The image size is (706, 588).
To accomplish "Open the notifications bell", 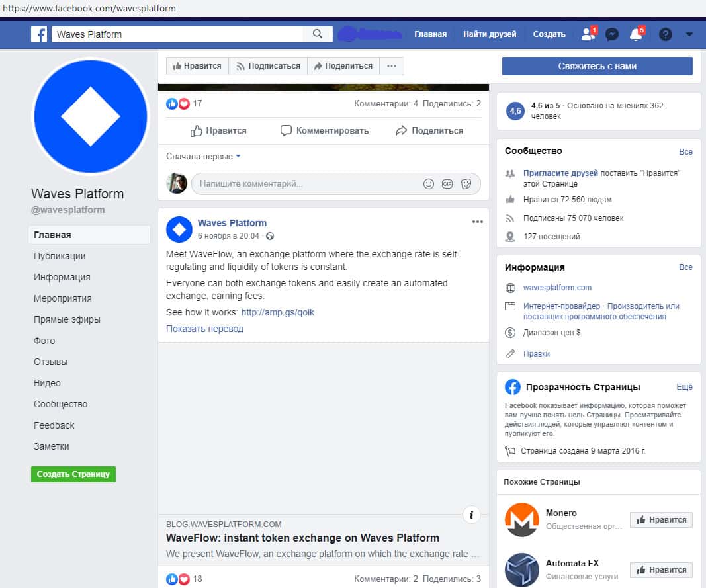I will click(636, 34).
